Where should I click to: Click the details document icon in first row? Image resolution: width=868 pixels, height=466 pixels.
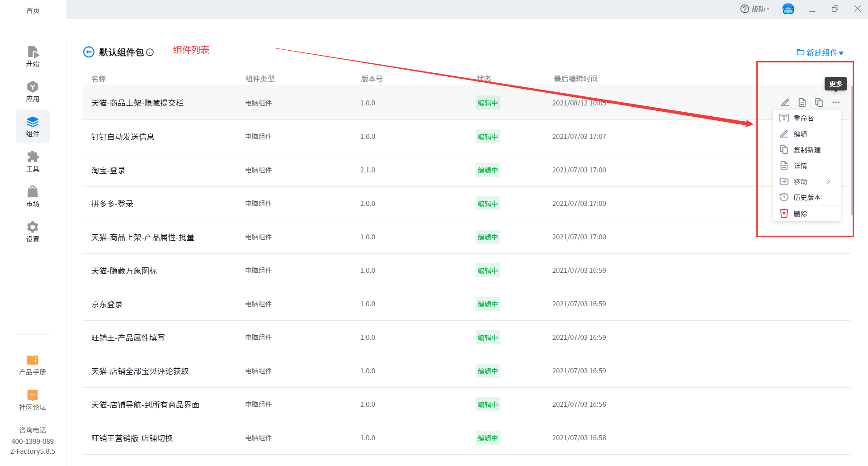802,103
